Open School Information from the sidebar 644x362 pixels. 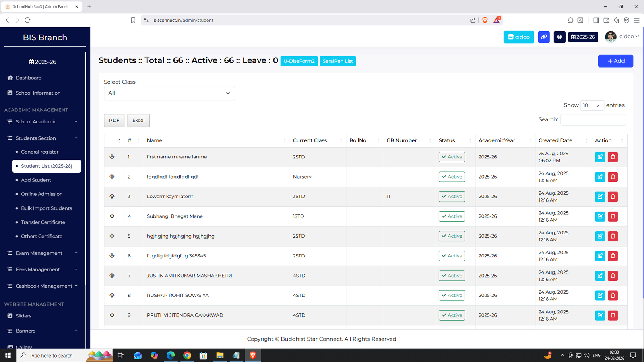point(38,93)
